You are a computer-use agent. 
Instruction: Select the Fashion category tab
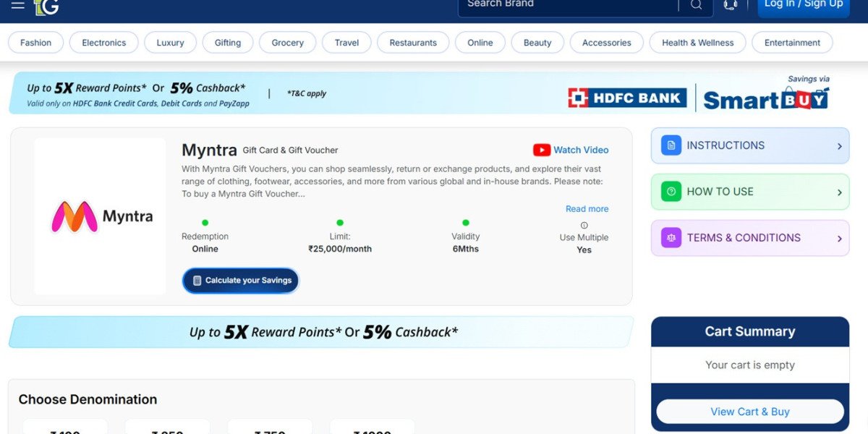point(36,43)
